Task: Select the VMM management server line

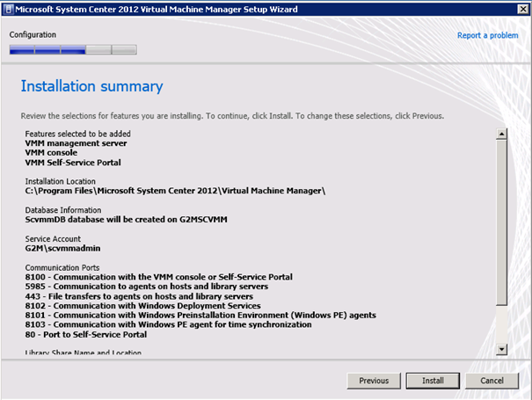Action: click(x=76, y=143)
